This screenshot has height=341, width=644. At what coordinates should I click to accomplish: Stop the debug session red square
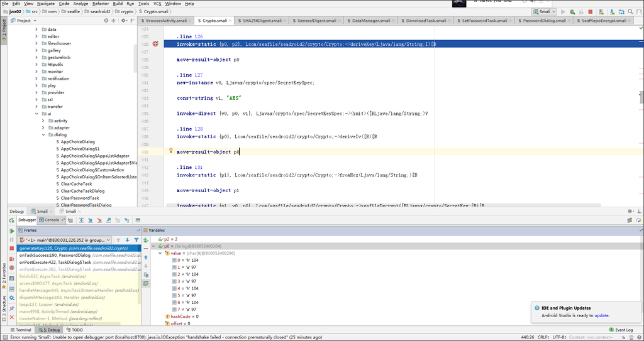coord(12,249)
